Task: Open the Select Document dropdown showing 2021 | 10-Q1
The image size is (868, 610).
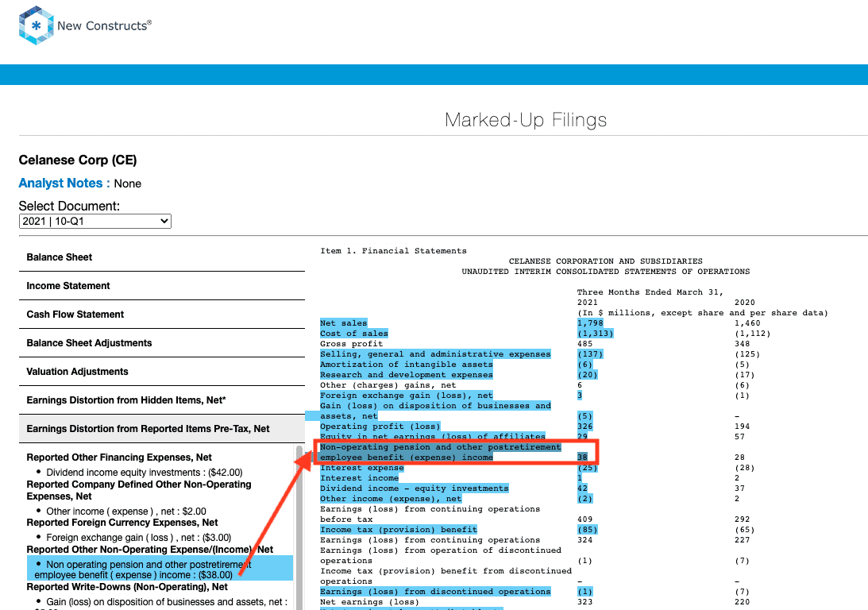Action: (x=95, y=222)
